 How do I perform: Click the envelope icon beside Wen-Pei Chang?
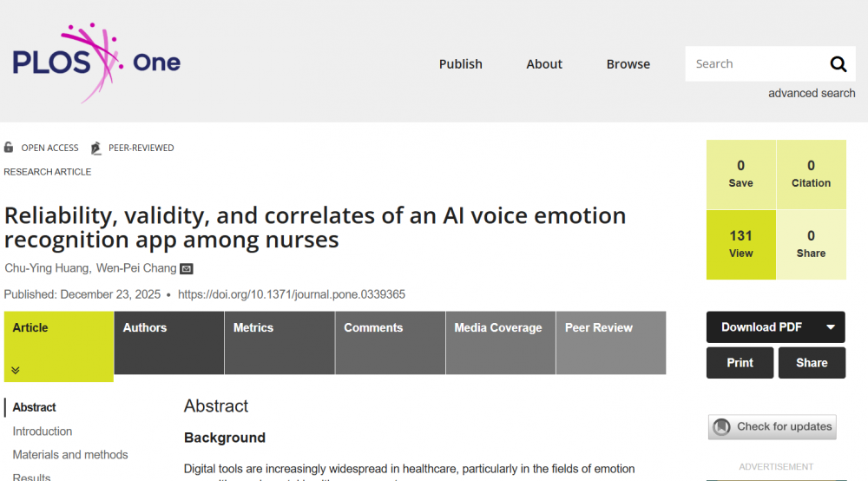[187, 269]
